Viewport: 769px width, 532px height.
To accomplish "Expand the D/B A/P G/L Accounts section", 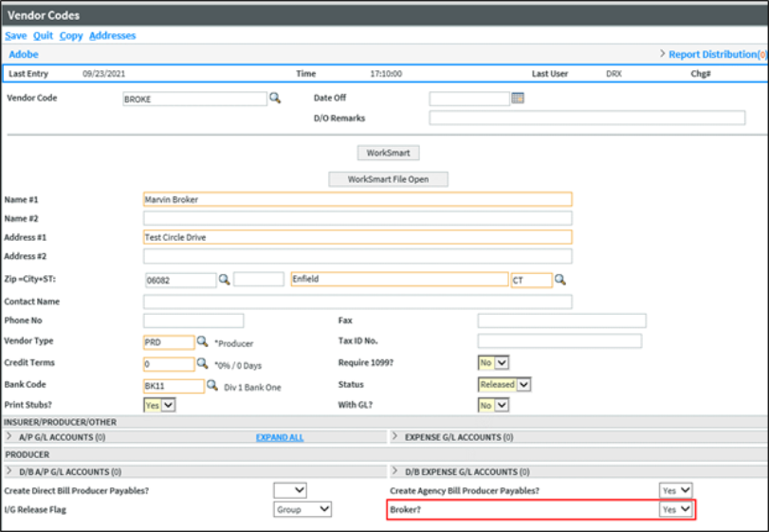I will point(68,471).
